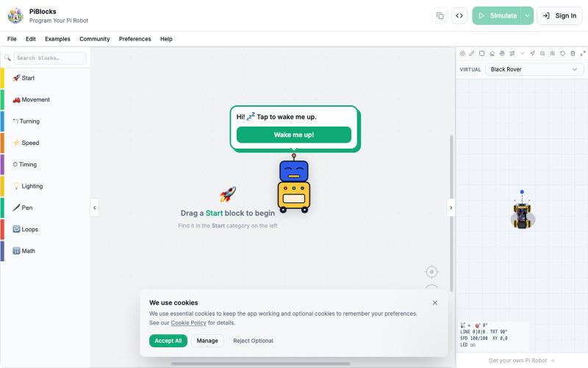The image size is (588, 368).
Task: Open the Black Rover robot dropdown
Action: point(534,69)
